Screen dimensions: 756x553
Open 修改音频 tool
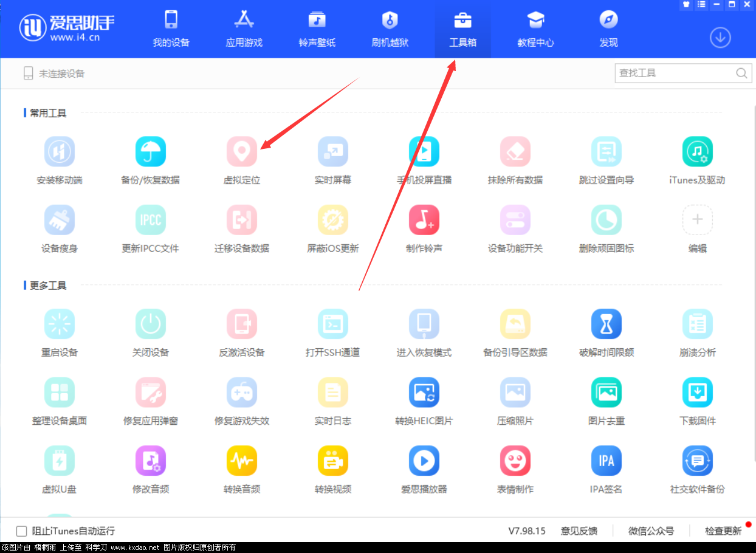pyautogui.click(x=151, y=461)
